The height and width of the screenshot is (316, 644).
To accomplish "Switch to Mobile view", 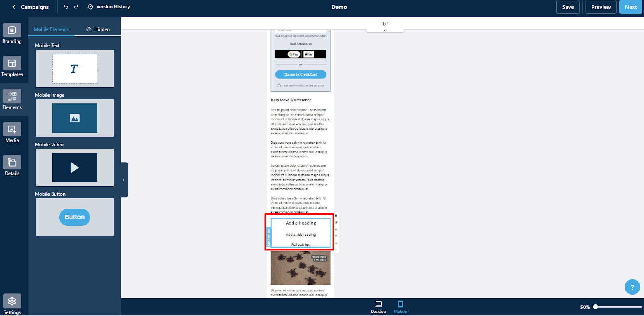I will 400,307.
